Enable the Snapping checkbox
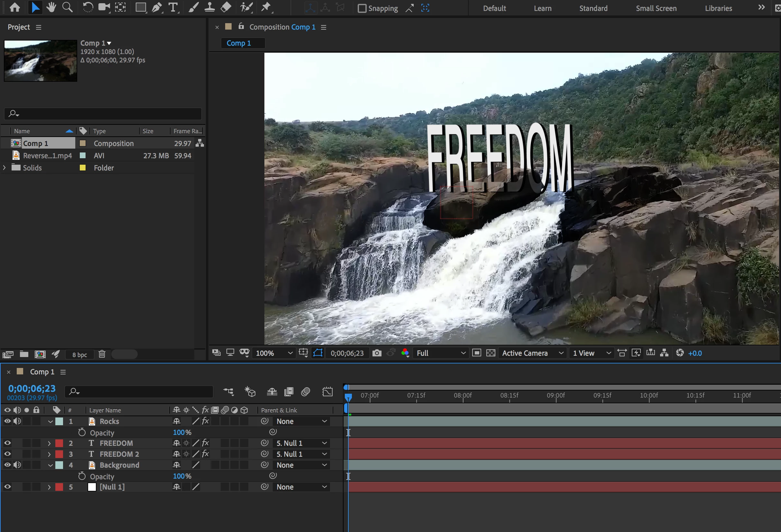Image resolution: width=781 pixels, height=532 pixels. (x=362, y=8)
